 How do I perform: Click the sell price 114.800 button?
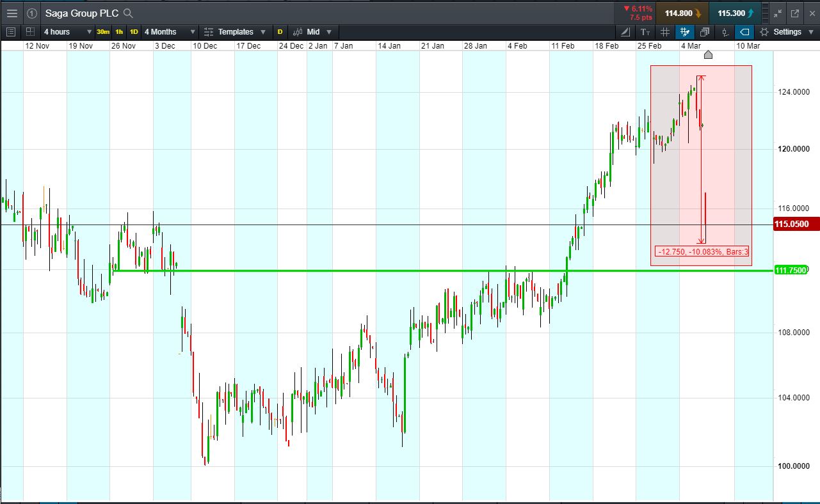pyautogui.click(x=683, y=13)
